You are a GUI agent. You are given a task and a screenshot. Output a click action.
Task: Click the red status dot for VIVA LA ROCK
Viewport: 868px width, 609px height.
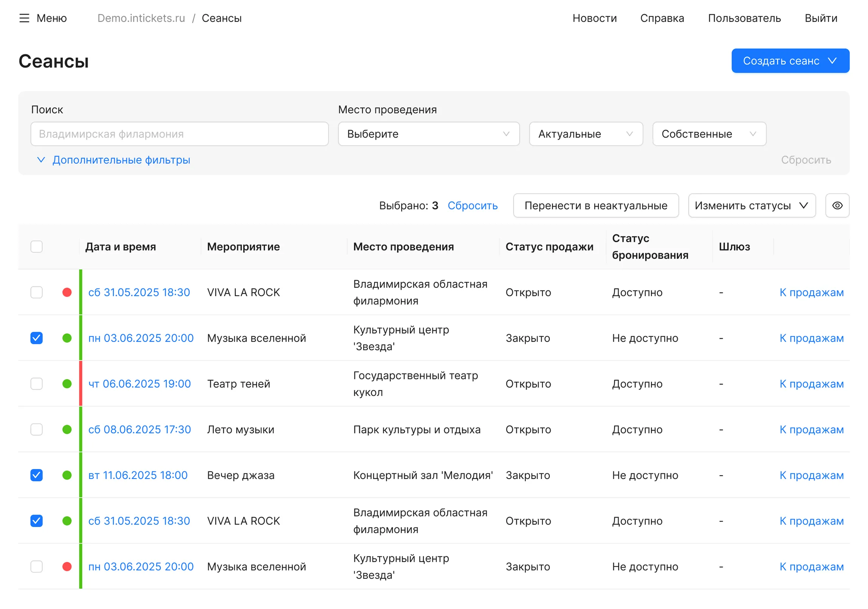click(67, 292)
